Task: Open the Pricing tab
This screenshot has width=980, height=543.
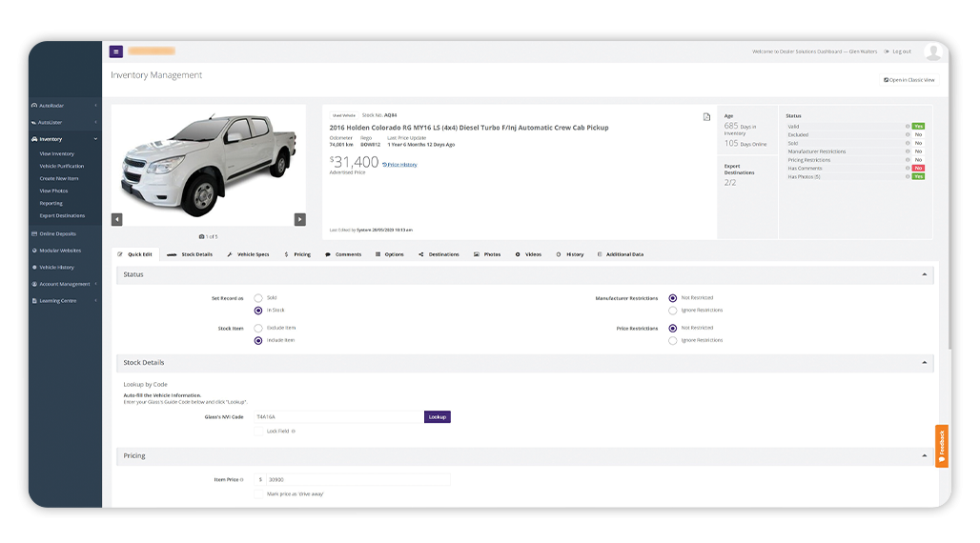Action: 297,254
